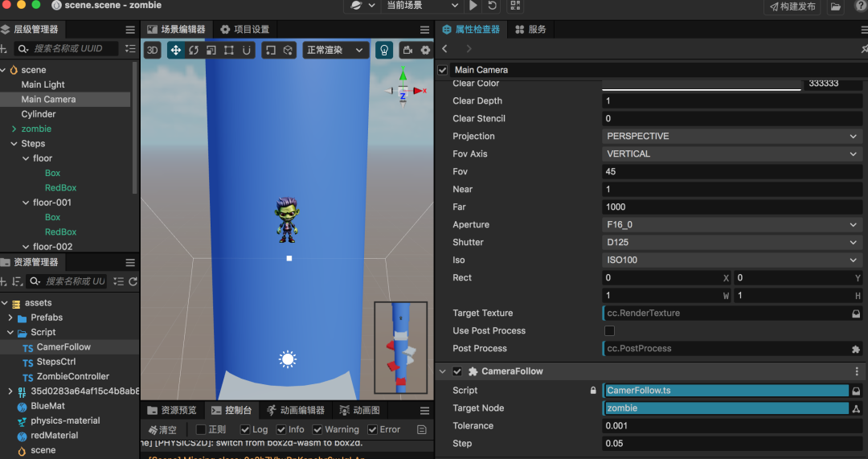This screenshot has height=459, width=868.
Task: Switch to the 动画图 tab
Action: pos(360,410)
